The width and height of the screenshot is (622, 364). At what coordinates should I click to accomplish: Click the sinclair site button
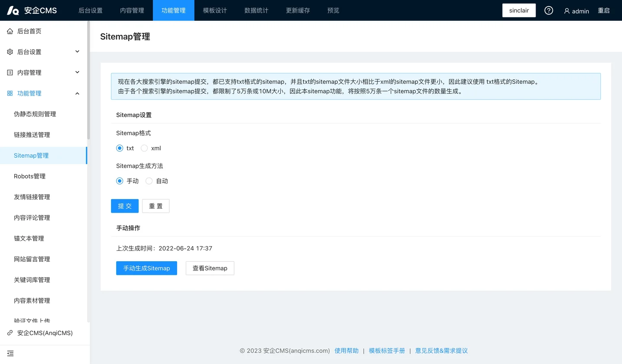point(519,10)
